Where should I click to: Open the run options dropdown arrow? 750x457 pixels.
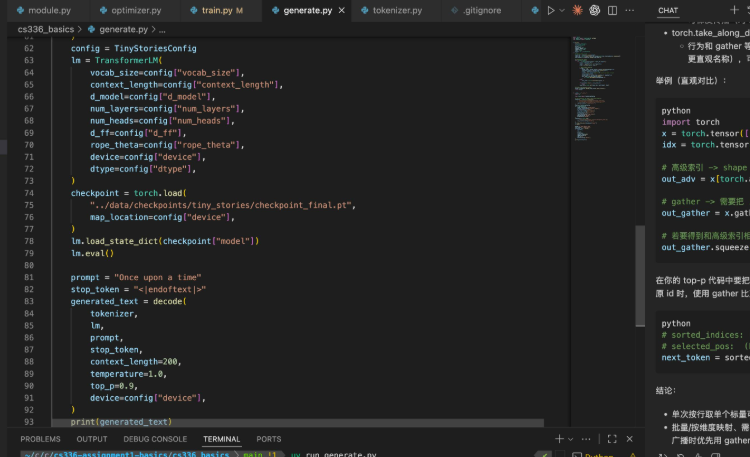pos(562,10)
